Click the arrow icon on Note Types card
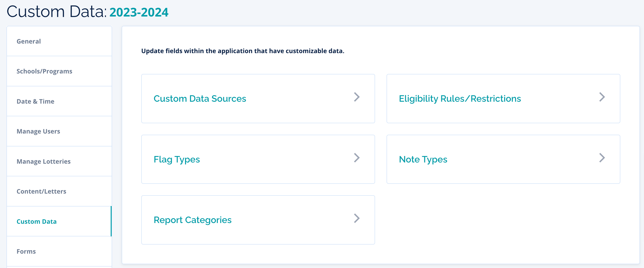The image size is (644, 268). [x=602, y=158]
